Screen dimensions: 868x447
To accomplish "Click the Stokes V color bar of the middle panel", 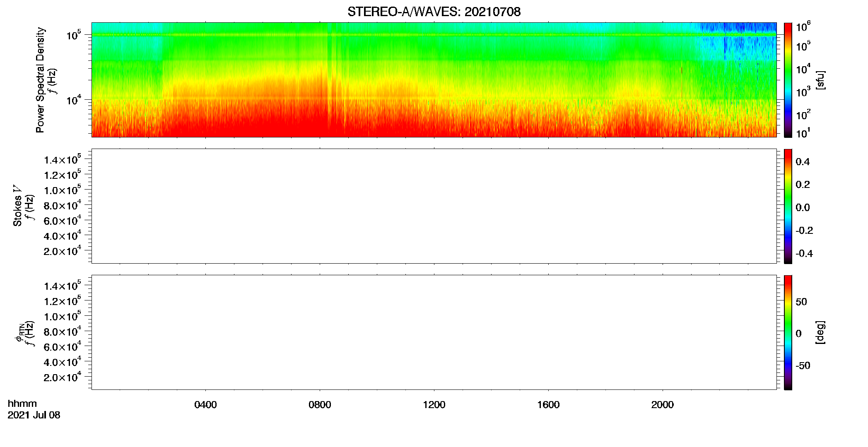I will pyautogui.click(x=788, y=206).
